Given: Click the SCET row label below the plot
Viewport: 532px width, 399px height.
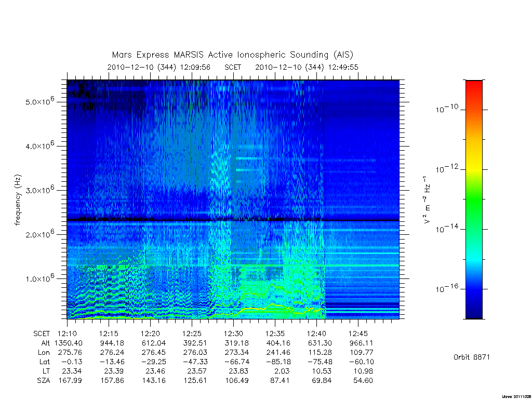Looking at the screenshot, I should tap(42, 334).
